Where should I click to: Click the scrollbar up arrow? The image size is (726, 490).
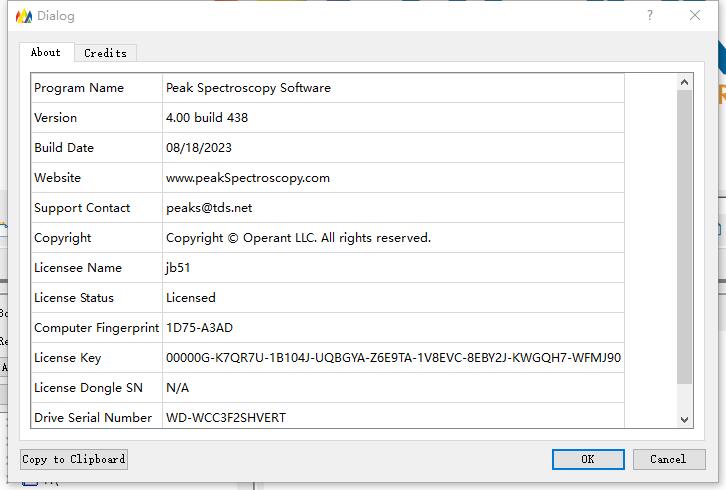point(684,82)
